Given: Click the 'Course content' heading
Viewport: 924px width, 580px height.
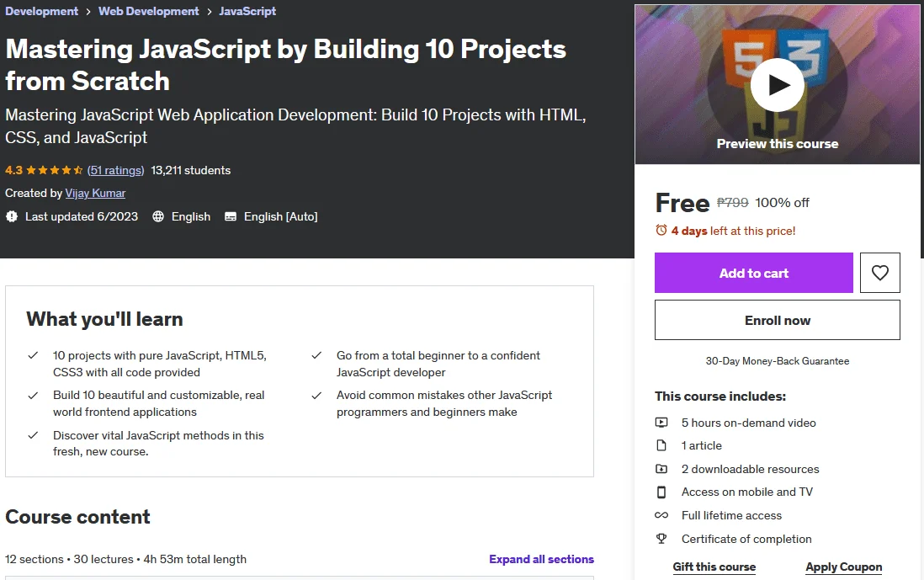Looking at the screenshot, I should click(77, 517).
